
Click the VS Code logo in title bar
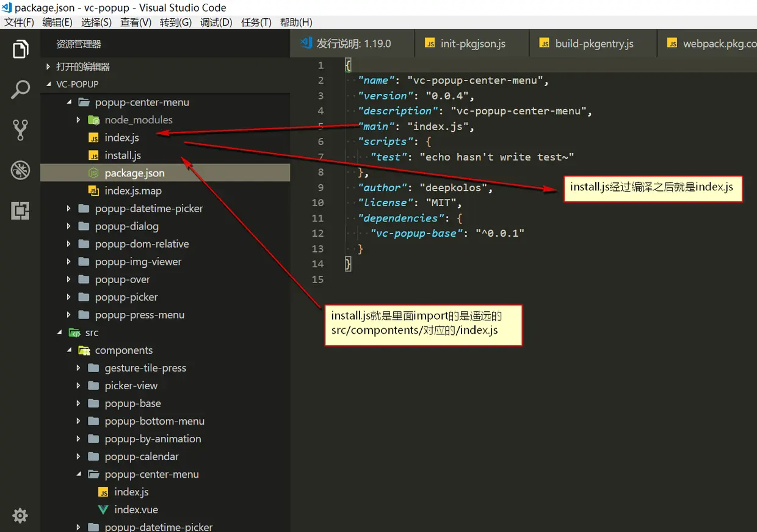pyautogui.click(x=7, y=7)
